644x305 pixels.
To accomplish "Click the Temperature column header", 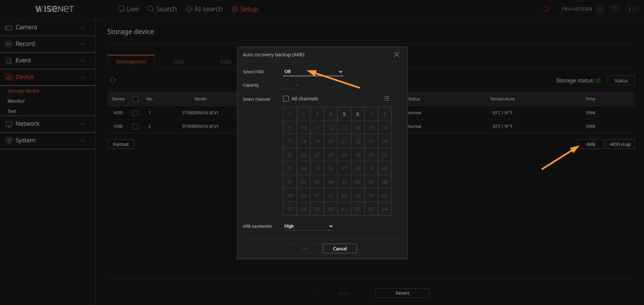I will (502, 99).
